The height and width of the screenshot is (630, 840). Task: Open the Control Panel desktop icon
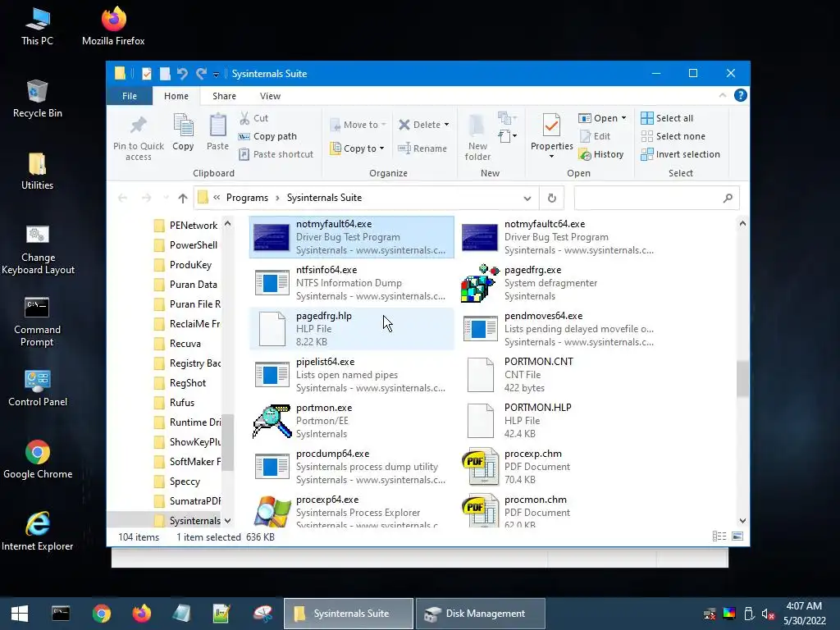(x=38, y=388)
